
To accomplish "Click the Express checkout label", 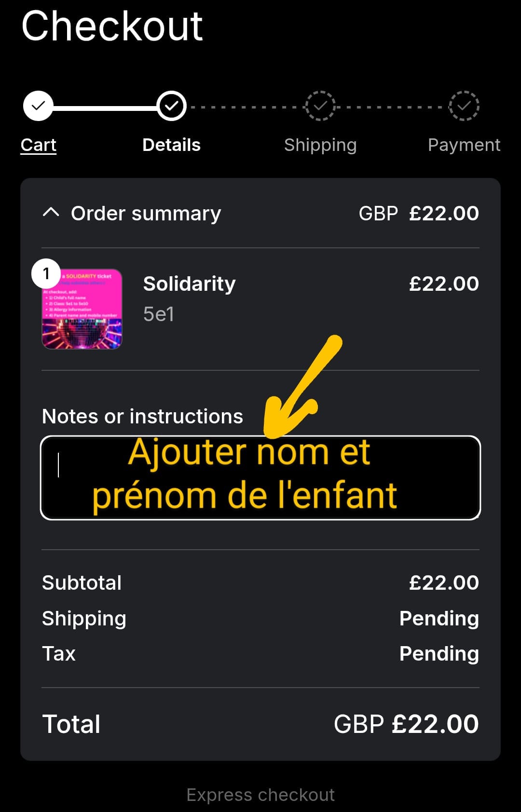I will point(260,795).
